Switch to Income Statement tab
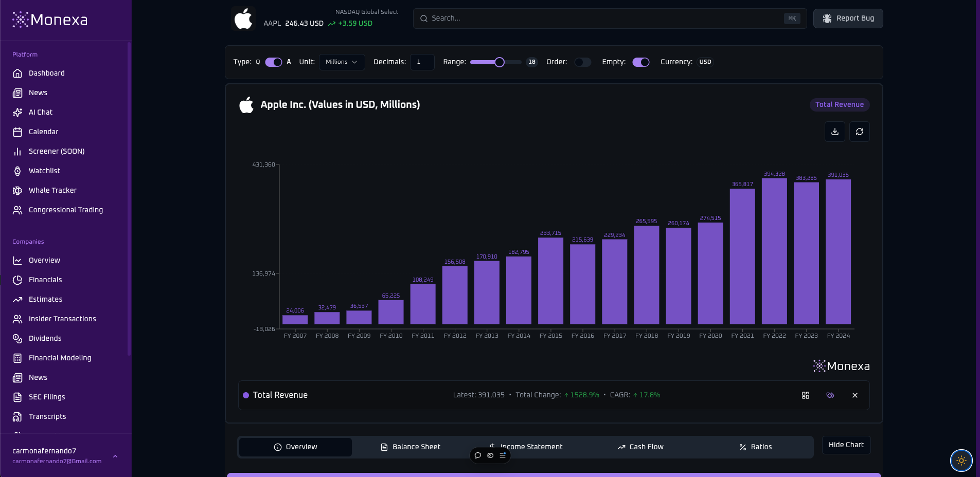Image resolution: width=980 pixels, height=477 pixels. [x=525, y=447]
